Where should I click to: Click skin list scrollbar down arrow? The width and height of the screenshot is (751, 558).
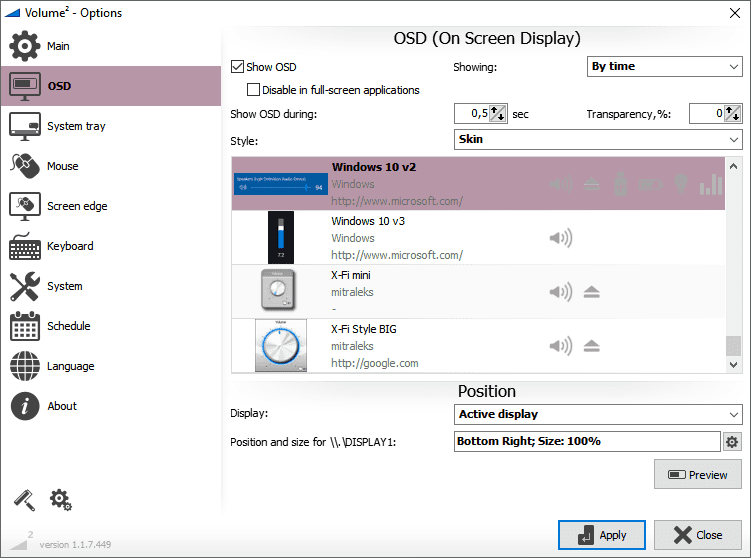(733, 364)
